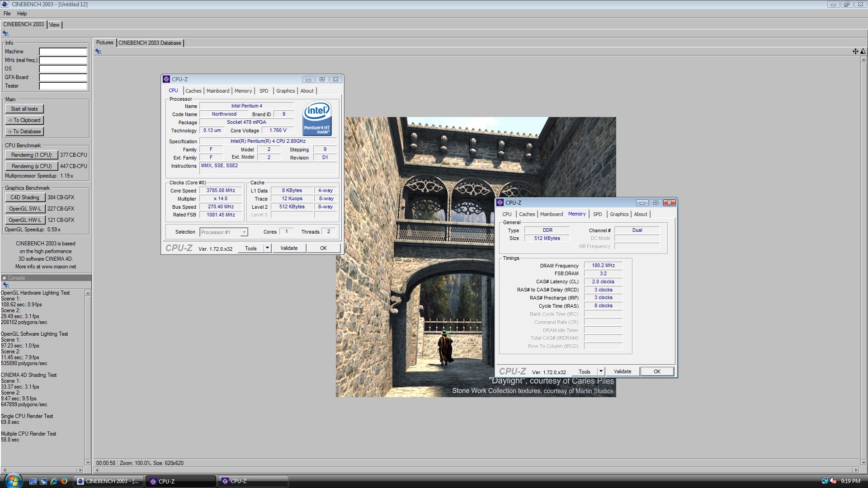868x488 pixels.
Task: Open the Mainboard tab in the Memory CPU-Z window
Action: tap(552, 214)
